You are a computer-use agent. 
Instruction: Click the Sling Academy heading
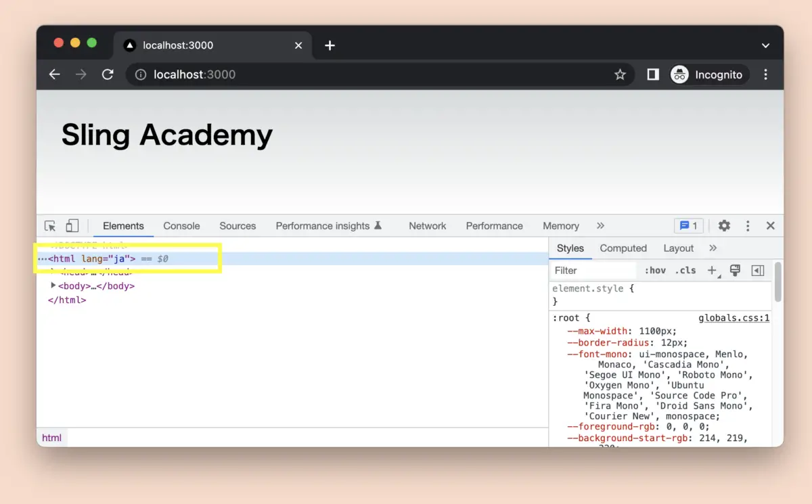(x=167, y=135)
